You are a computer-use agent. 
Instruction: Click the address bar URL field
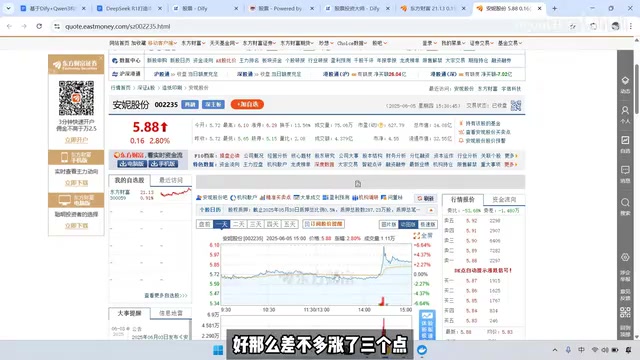pos(310,26)
